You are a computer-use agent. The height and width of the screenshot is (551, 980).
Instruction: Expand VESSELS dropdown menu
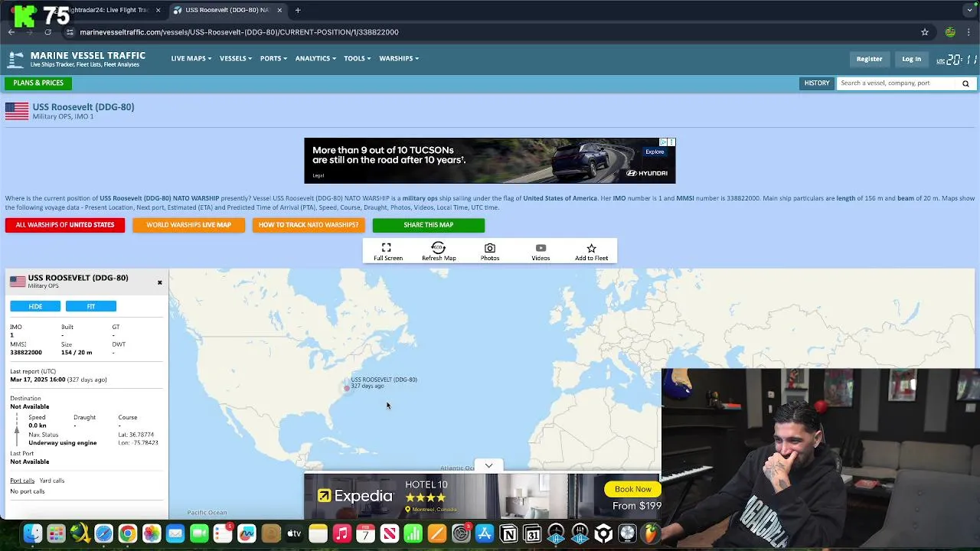(235, 58)
